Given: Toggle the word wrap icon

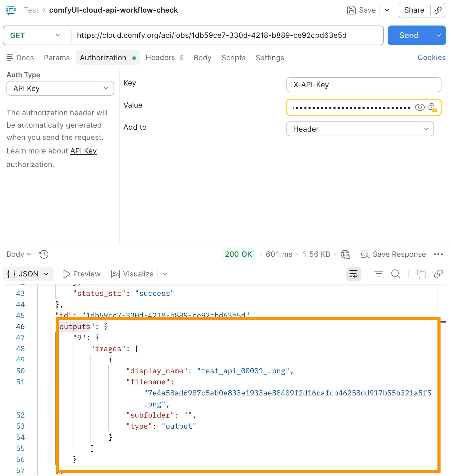Looking at the screenshot, I should (x=353, y=274).
